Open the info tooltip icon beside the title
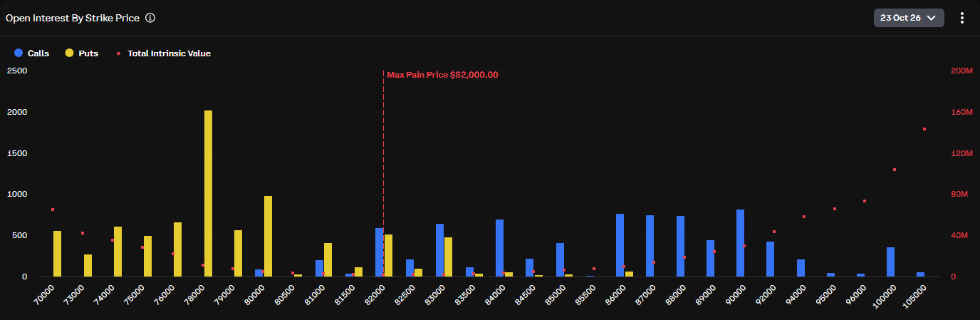This screenshot has width=980, height=320. point(150,18)
